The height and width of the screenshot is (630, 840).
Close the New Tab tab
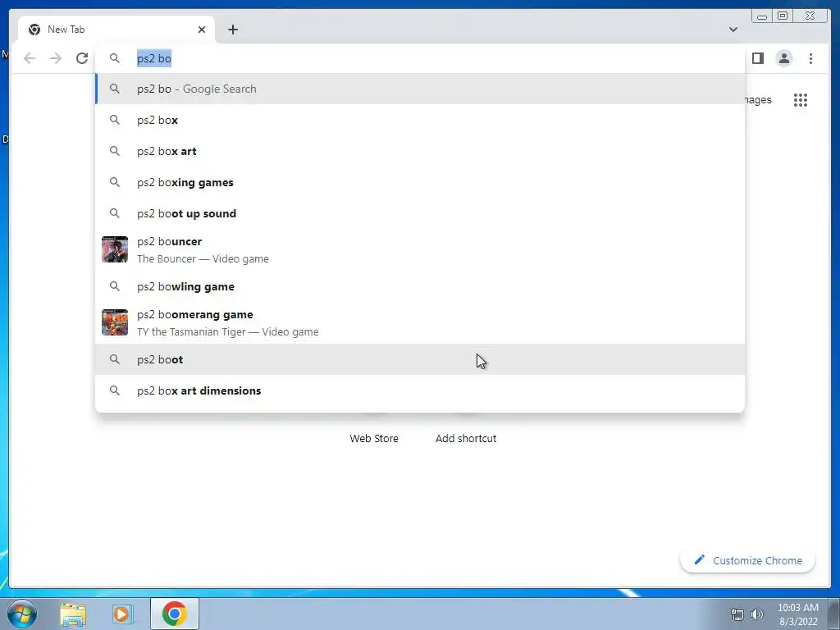tap(202, 30)
